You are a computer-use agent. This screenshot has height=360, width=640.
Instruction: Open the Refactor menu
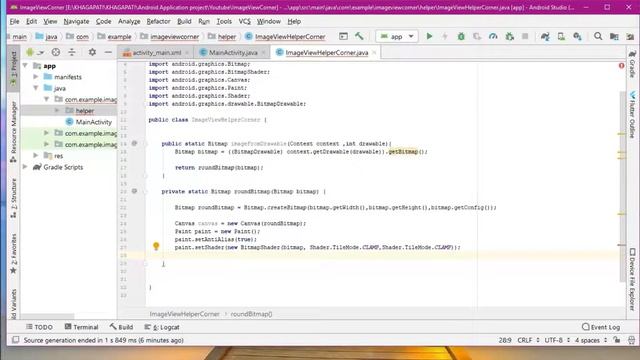(x=158, y=21)
